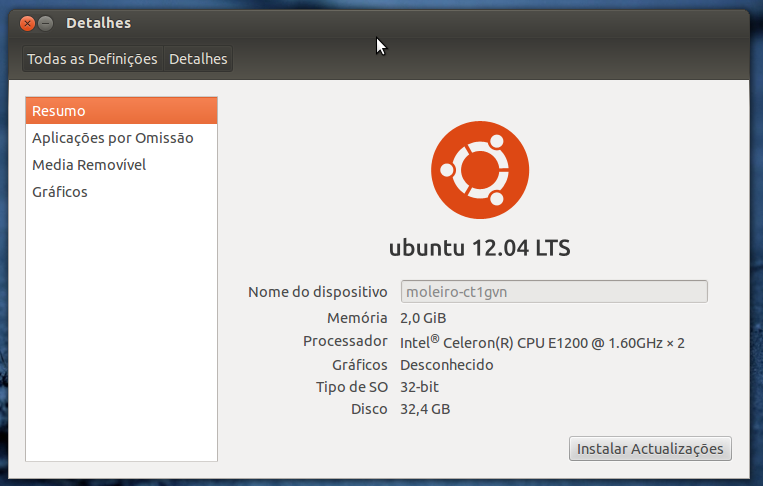Click the 2,0 GiB memory value

[423, 318]
